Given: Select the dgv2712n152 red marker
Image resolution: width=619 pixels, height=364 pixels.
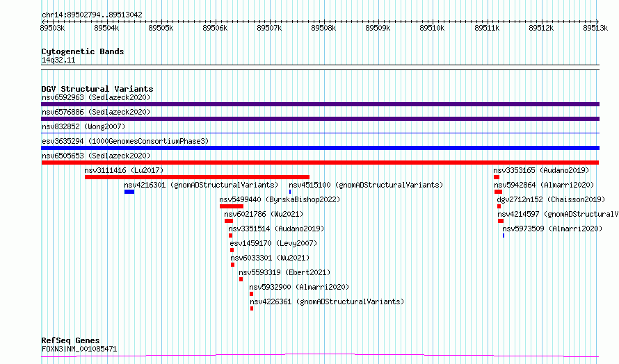Looking at the screenshot, I should [499, 206].
